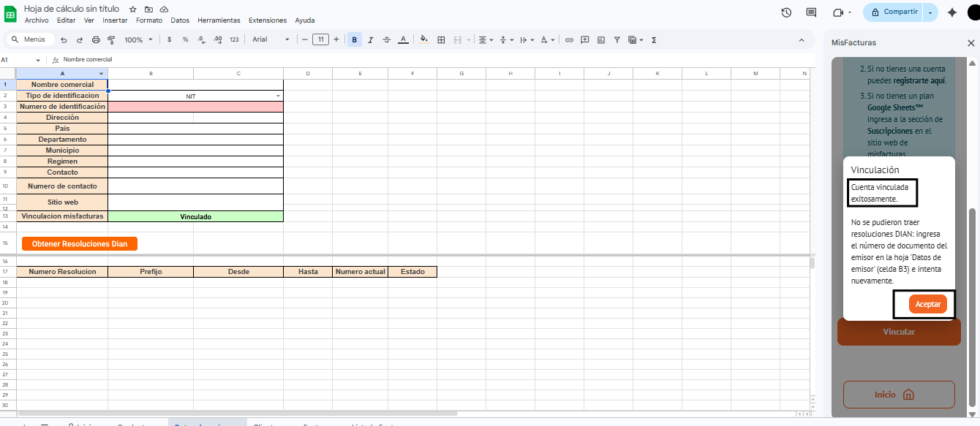
Task: Click the undo arrow in toolbar
Action: (64, 39)
